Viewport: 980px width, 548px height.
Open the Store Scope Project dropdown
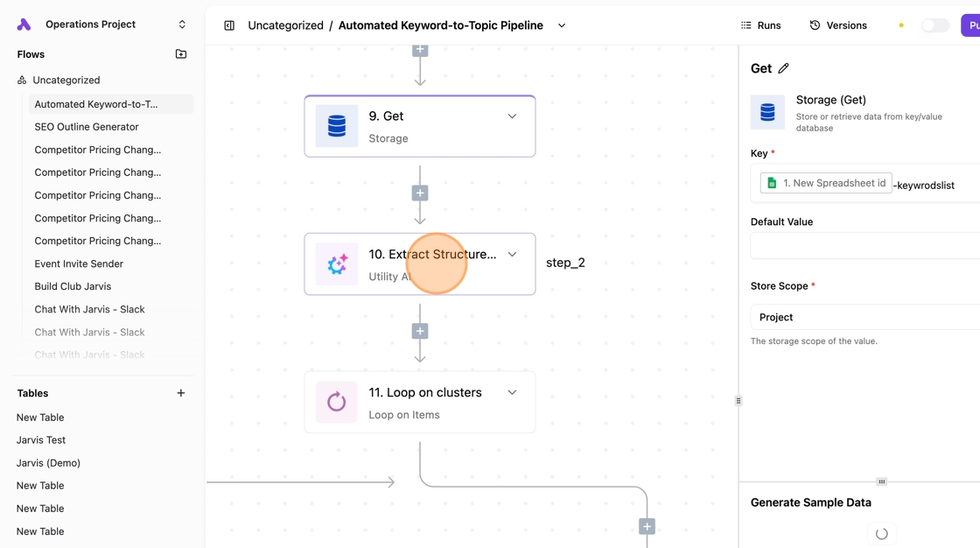[x=865, y=317]
